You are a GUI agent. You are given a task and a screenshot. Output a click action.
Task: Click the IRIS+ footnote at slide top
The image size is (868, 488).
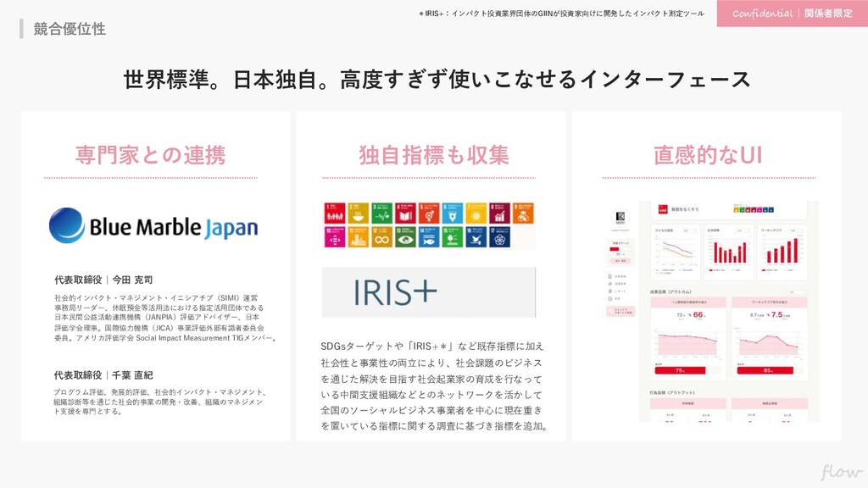[x=561, y=14]
